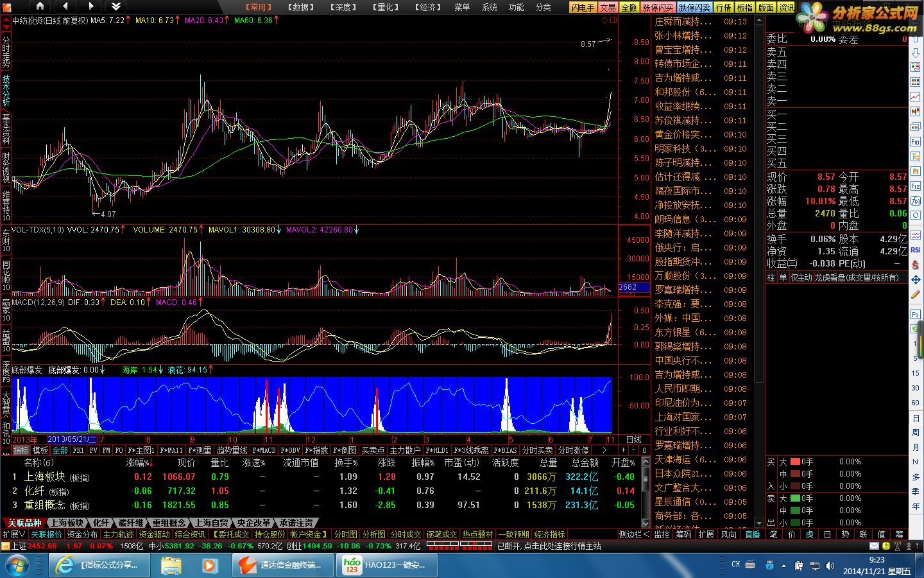Select the 监控 panel tab
Screen dimensions: 924x578
[662, 534]
